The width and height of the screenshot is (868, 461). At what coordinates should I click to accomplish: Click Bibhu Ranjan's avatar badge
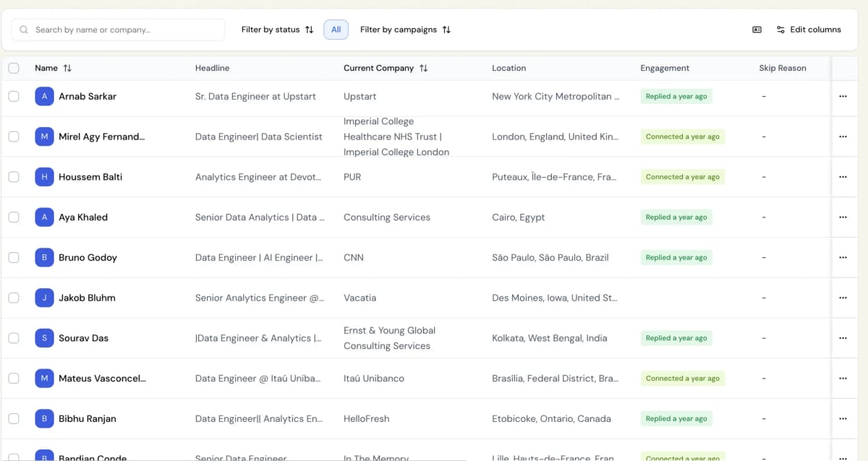click(x=44, y=419)
